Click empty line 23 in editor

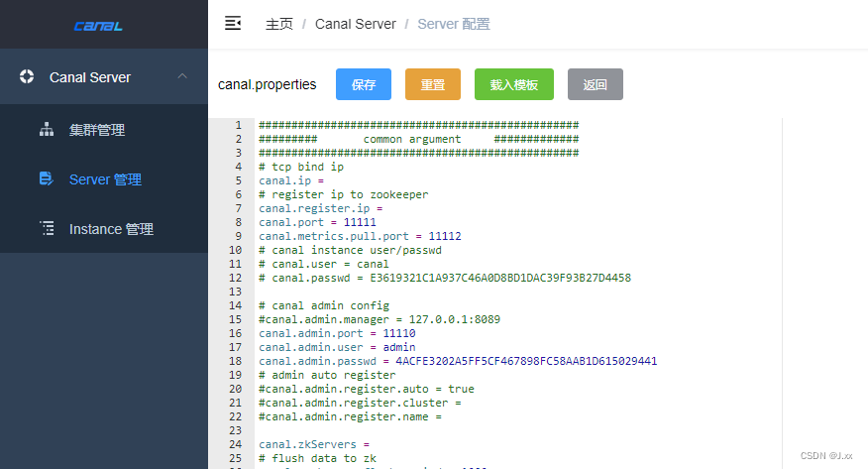tap(518, 430)
